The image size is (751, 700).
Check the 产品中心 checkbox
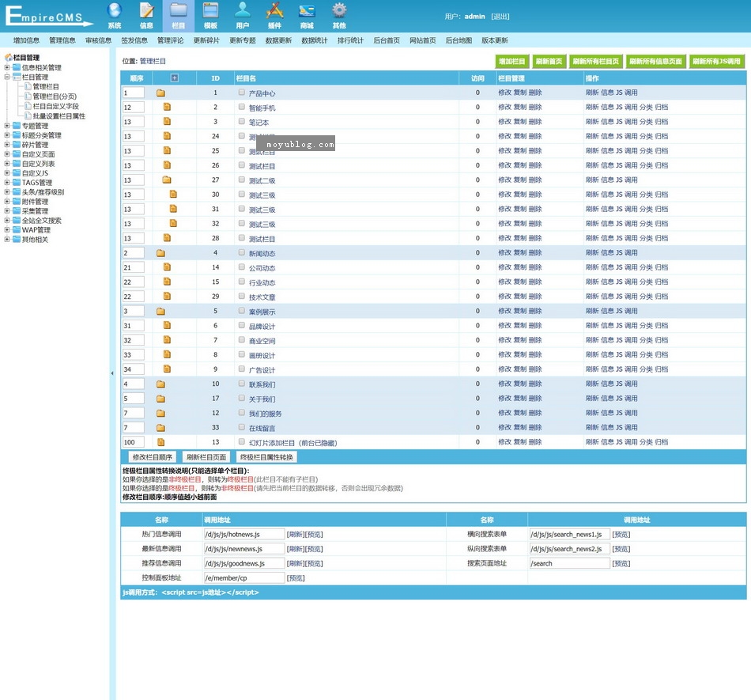coord(241,93)
